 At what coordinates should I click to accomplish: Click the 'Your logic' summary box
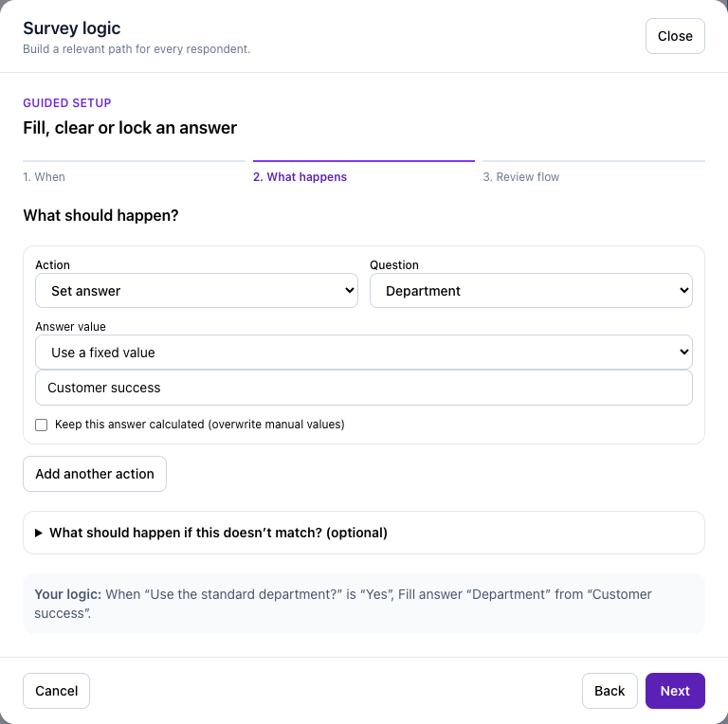tap(364, 604)
